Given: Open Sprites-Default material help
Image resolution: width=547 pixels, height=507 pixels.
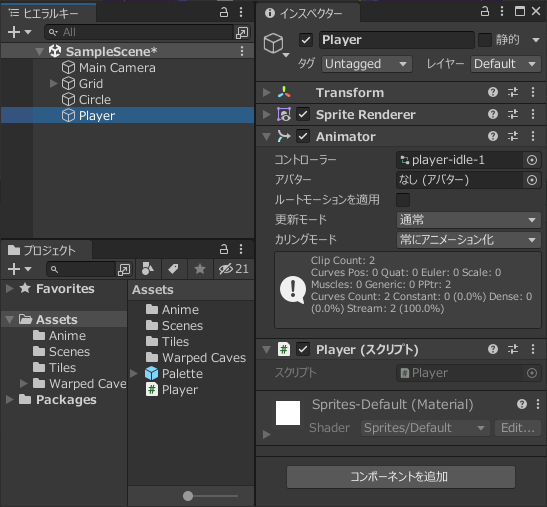Looking at the screenshot, I should coord(522,404).
